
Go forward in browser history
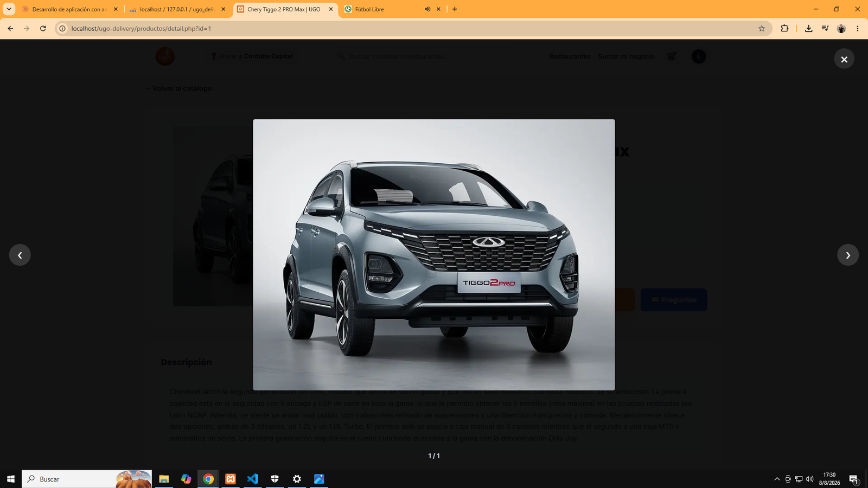(27, 29)
